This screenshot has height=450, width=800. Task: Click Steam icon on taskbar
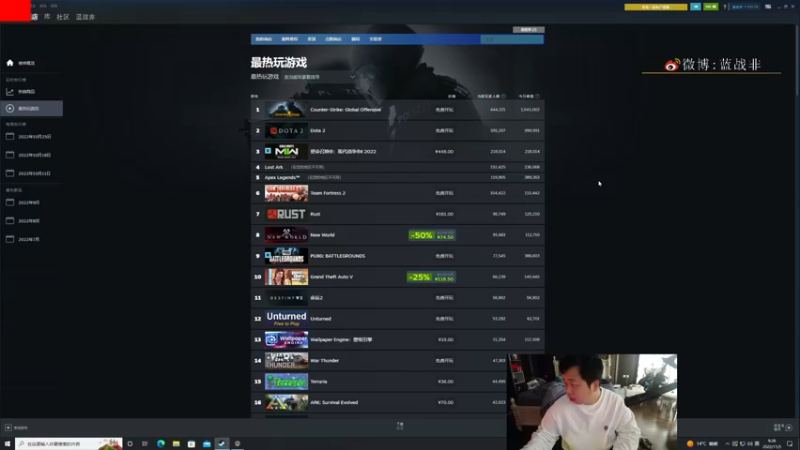[221, 444]
